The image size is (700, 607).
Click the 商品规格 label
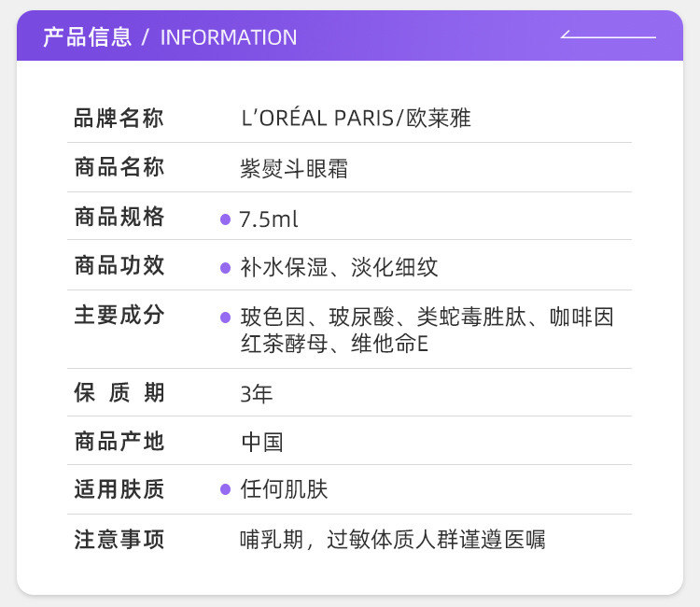click(119, 217)
